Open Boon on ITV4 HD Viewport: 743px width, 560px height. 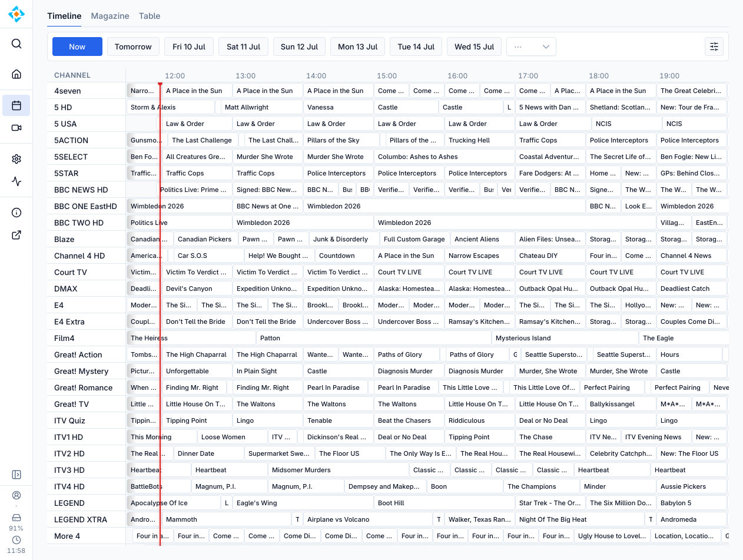tap(465, 486)
